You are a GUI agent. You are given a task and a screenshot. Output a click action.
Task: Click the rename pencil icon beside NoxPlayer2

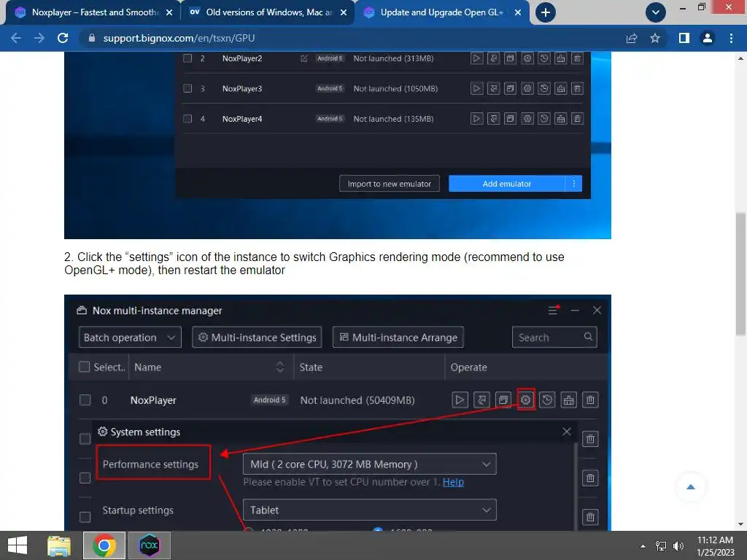point(304,58)
